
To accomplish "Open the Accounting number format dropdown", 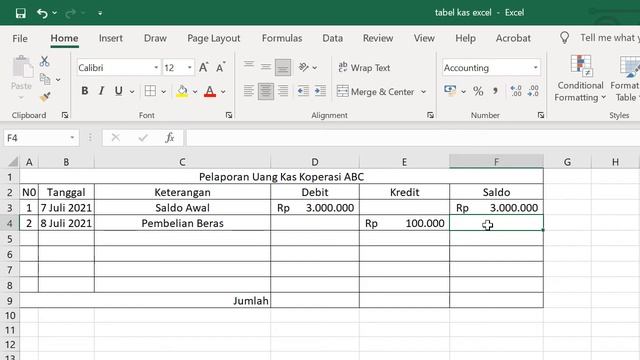I will [535, 68].
